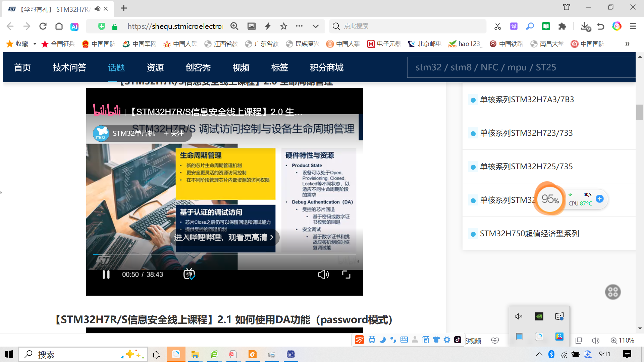The image size is (644, 362).
Task: Open the 电子元器 bookmark
Action: (x=384, y=44)
